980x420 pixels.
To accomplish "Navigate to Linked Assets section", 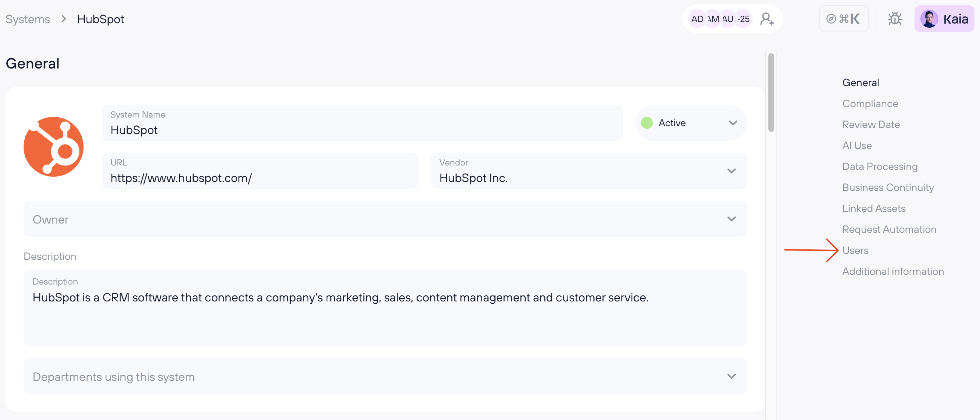I will [x=873, y=208].
